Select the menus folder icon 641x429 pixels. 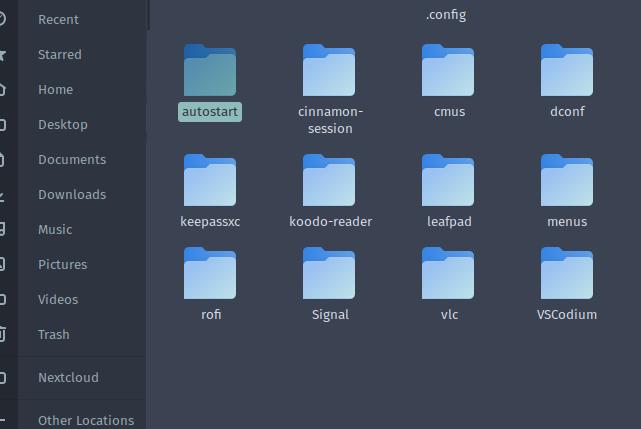(567, 181)
